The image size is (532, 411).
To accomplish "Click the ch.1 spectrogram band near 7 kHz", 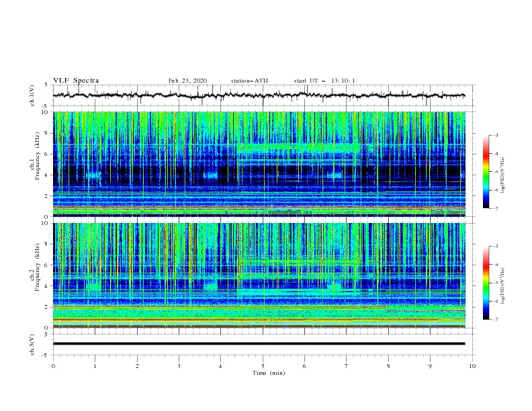I will pyautogui.click(x=297, y=147).
